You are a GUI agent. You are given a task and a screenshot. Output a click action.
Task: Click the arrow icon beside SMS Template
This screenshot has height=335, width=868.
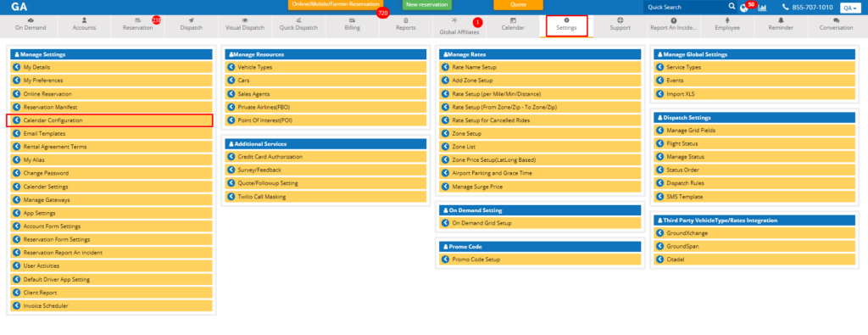[x=659, y=197]
